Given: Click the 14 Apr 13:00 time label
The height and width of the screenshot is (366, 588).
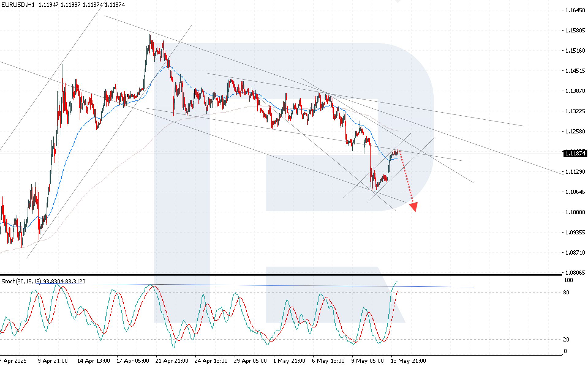Looking at the screenshot, I should pyautogui.click(x=93, y=361).
